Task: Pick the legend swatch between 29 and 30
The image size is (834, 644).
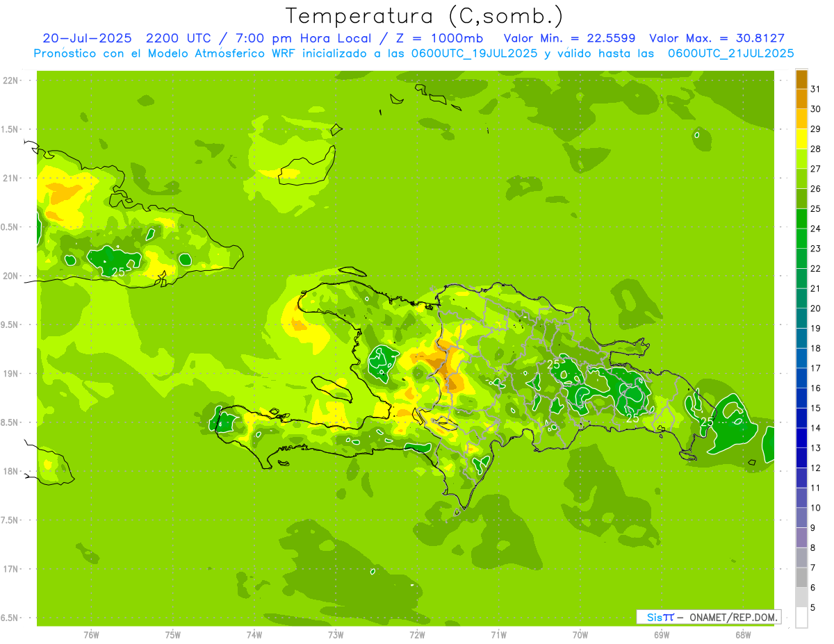Action: coord(801,119)
